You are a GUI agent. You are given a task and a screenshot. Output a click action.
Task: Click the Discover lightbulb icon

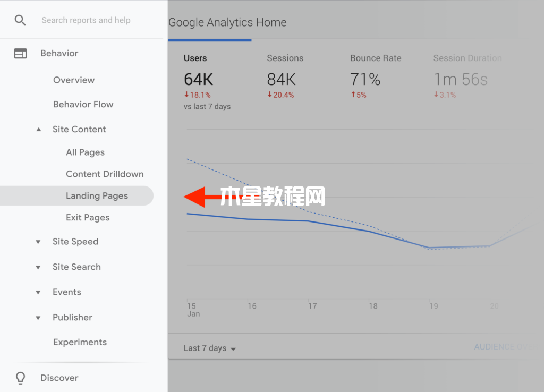point(21,378)
